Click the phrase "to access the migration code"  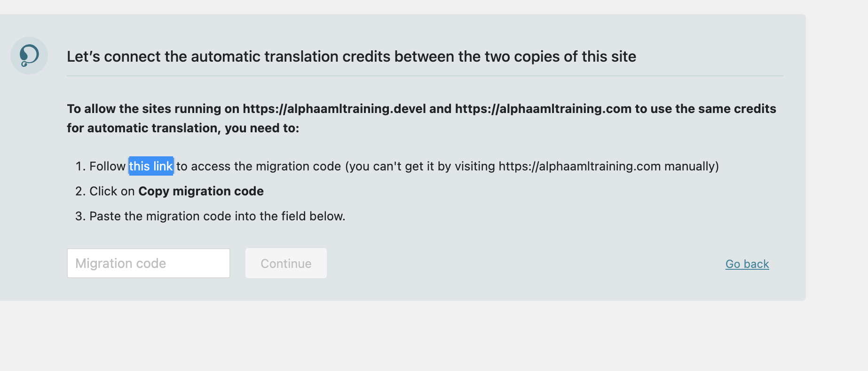click(x=259, y=166)
